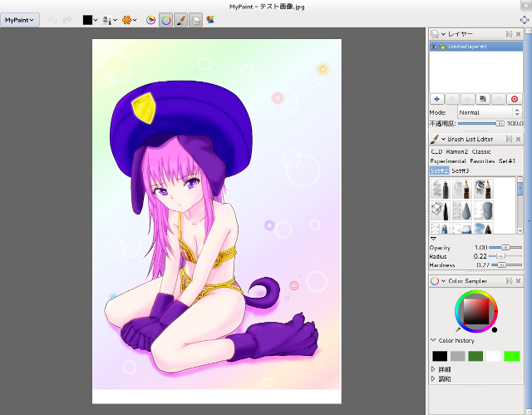Toggle the lock icon of Untitled layer #2

coord(442,47)
